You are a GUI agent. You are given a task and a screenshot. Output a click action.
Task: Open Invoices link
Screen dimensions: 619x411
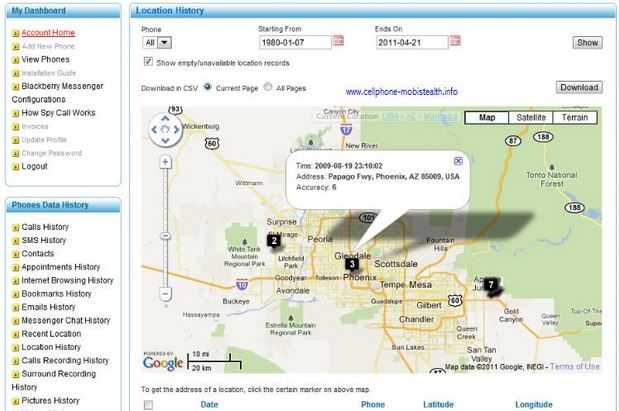click(35, 127)
